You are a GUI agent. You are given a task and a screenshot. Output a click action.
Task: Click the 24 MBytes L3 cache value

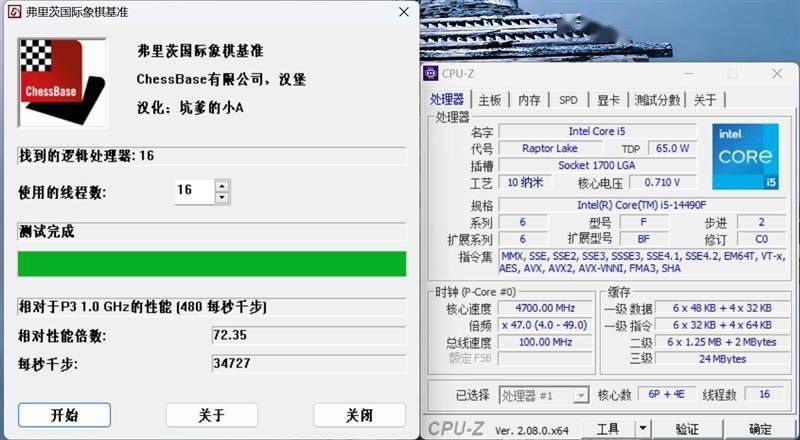(722, 359)
